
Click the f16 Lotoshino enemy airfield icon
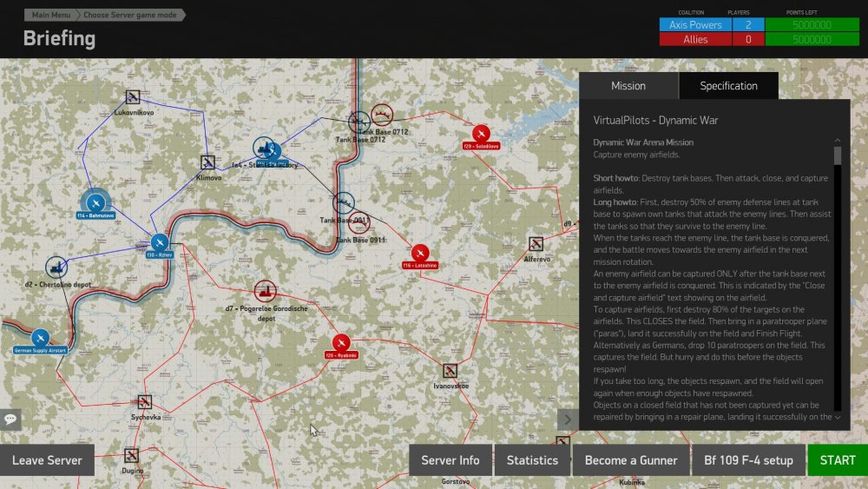click(x=420, y=253)
